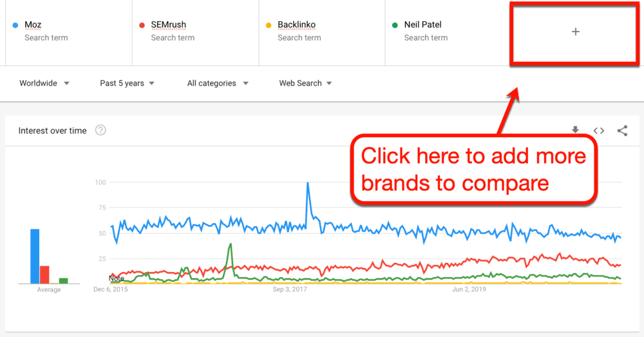The image size is (644, 337).
Task: Click the red dot next to SEMrush
Action: pyautogui.click(x=142, y=25)
